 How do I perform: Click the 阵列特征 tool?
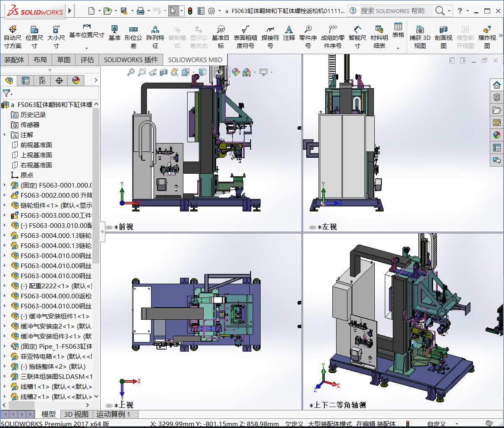[155, 37]
